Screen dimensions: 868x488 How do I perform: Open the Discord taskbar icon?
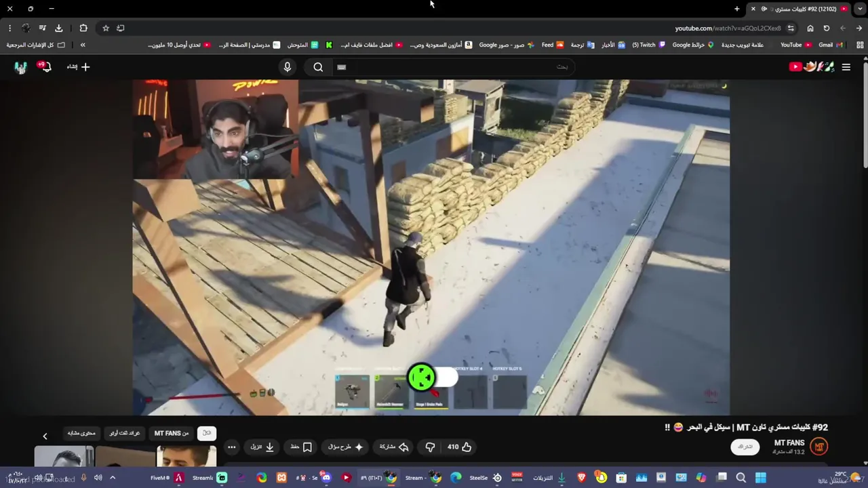coord(326,478)
